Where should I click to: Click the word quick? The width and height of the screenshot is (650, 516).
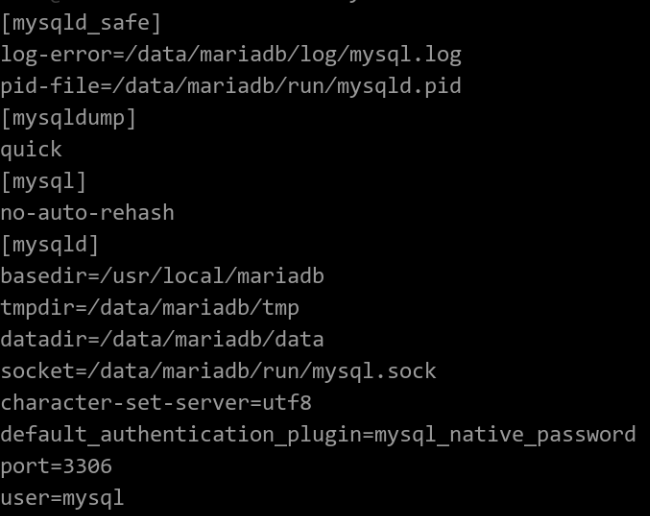(x=32, y=150)
